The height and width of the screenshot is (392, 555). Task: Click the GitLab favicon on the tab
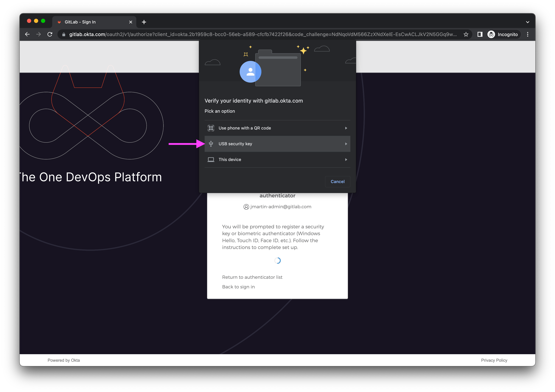tap(59, 22)
